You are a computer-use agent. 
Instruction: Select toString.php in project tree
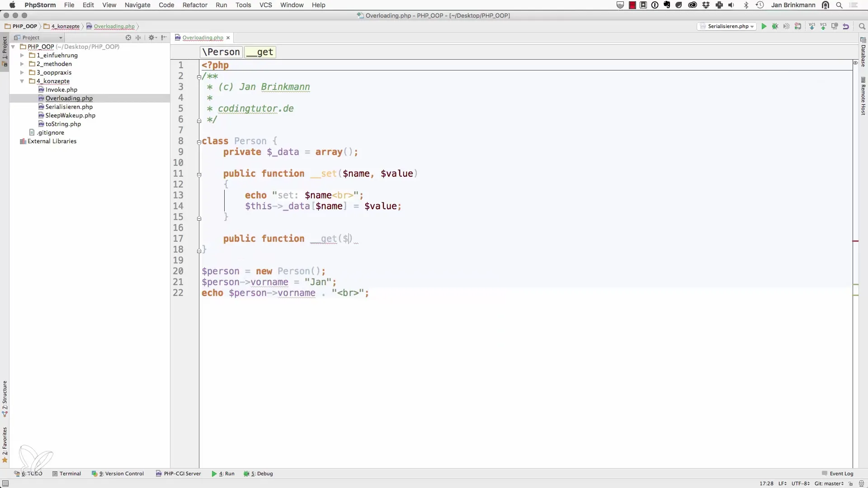click(x=63, y=124)
